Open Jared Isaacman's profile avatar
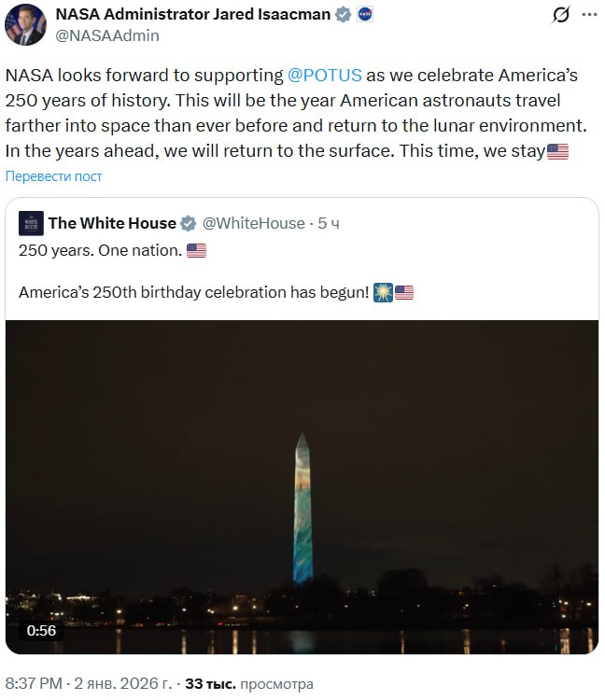The width and height of the screenshot is (605, 700). tap(25, 24)
